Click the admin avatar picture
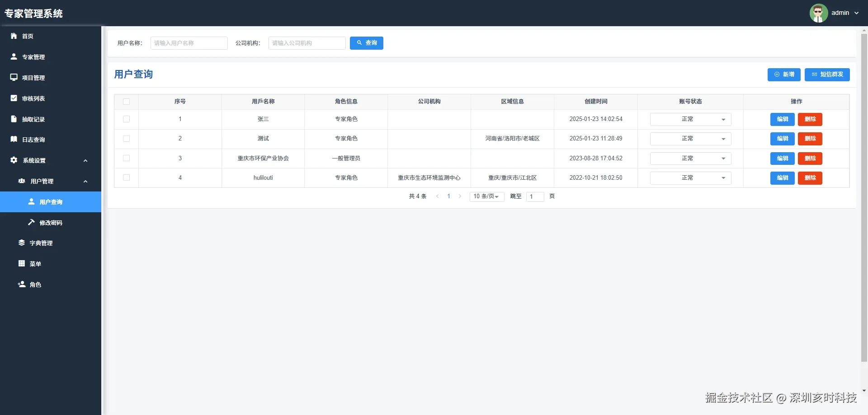The image size is (868, 415). coord(818,13)
